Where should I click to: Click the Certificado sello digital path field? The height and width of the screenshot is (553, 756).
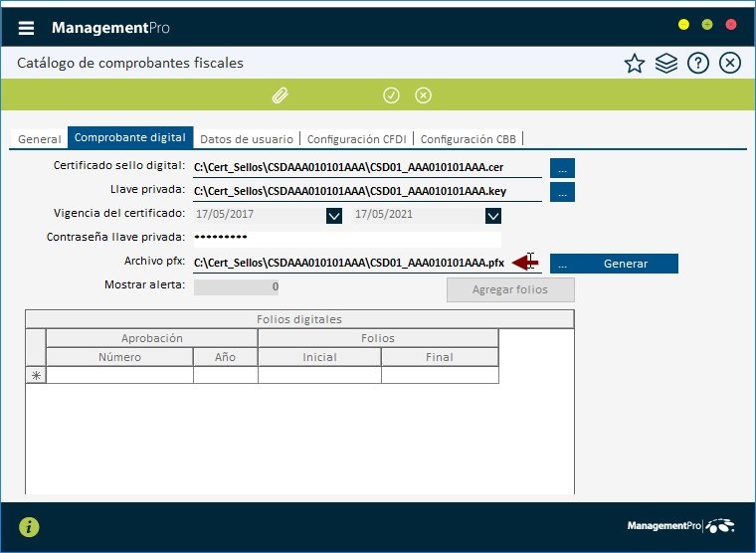[367, 167]
